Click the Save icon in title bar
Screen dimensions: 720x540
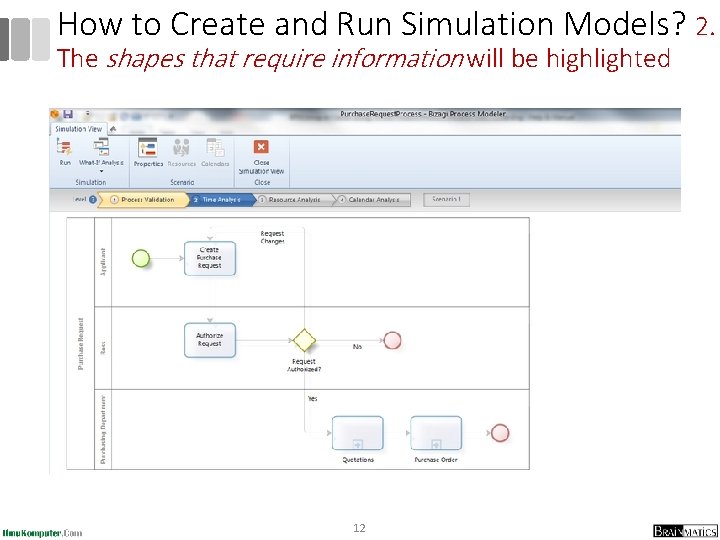[x=68, y=114]
